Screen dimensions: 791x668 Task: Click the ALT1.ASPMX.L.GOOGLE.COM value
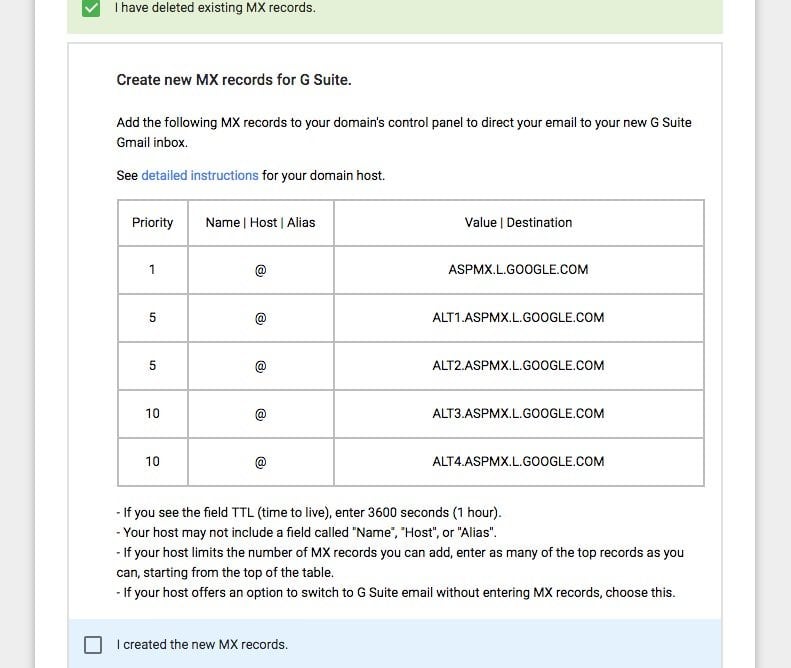pyautogui.click(x=518, y=318)
